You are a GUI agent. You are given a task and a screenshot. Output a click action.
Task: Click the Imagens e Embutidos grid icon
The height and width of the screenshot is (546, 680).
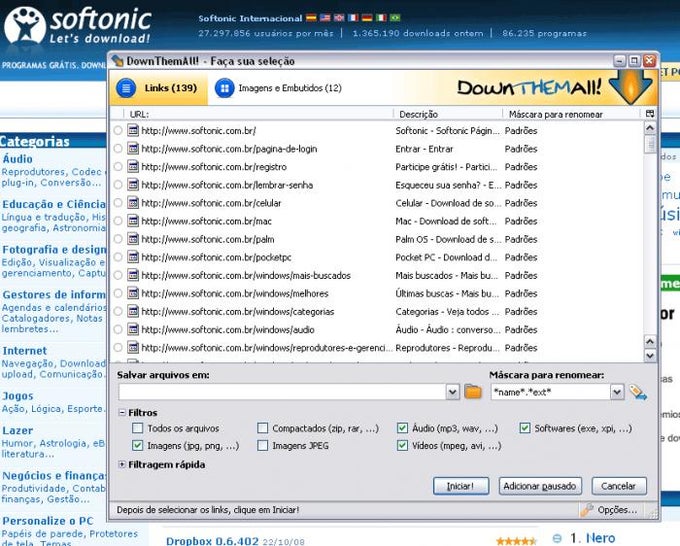point(225,88)
